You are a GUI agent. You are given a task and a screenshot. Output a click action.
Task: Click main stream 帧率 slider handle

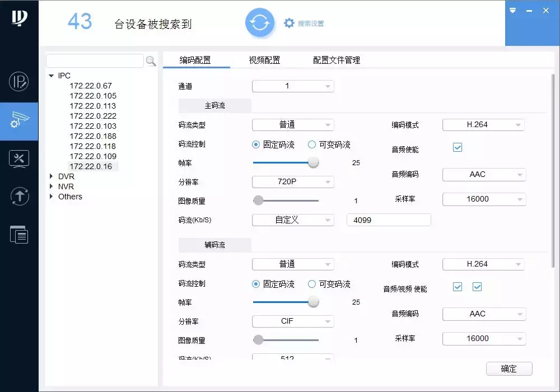(313, 162)
